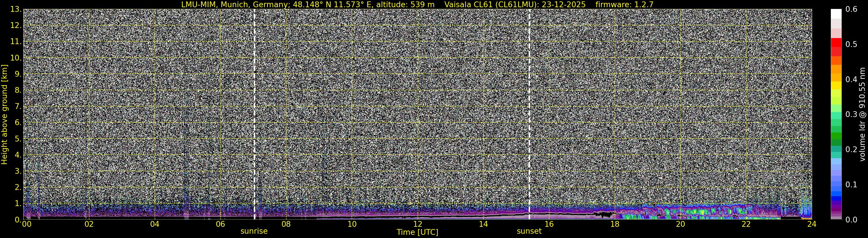The width and height of the screenshot is (868, 238).
Task: Click the 13 km height tick label
Action: tap(16, 10)
